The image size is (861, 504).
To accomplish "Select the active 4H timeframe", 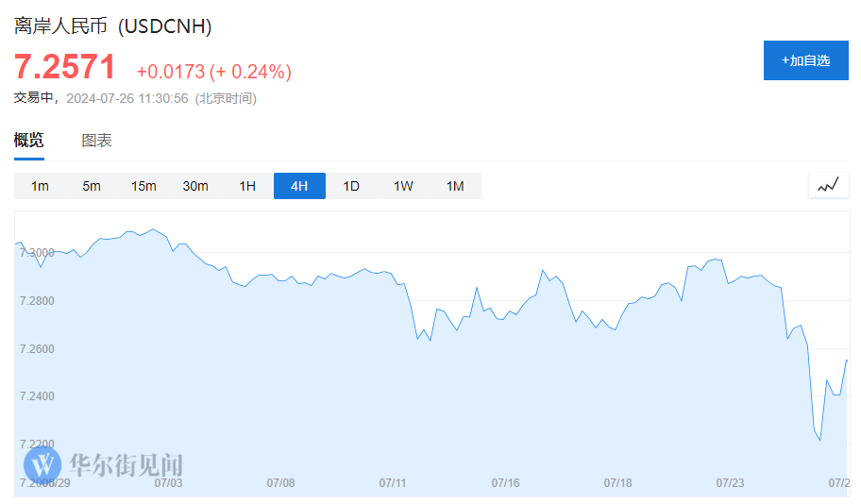I will tap(299, 186).
